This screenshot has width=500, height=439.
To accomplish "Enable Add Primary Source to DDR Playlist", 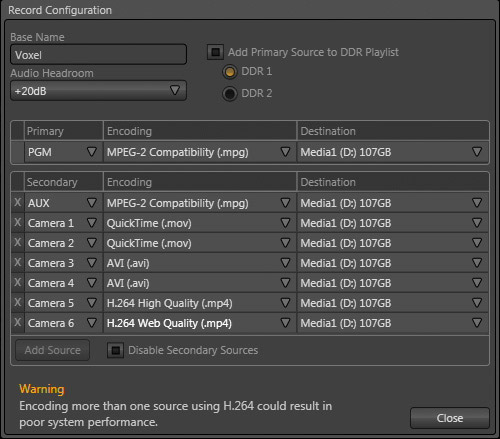I will tap(215, 52).
